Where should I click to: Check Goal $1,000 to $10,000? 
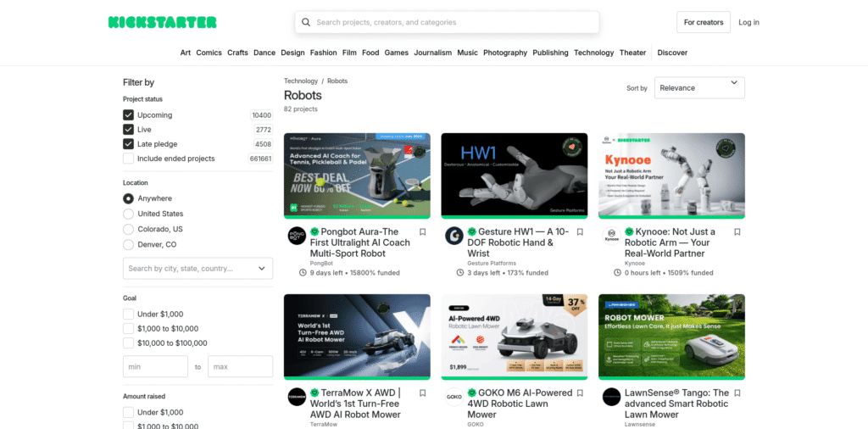pos(129,328)
